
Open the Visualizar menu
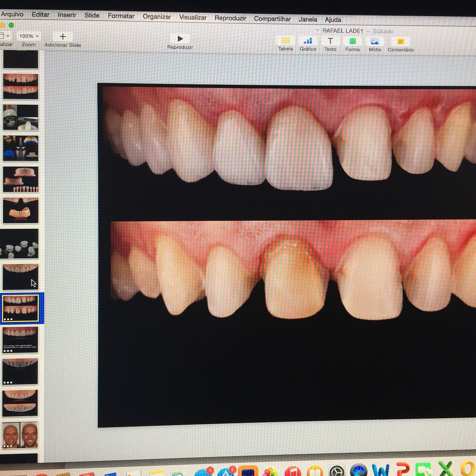tap(193, 17)
